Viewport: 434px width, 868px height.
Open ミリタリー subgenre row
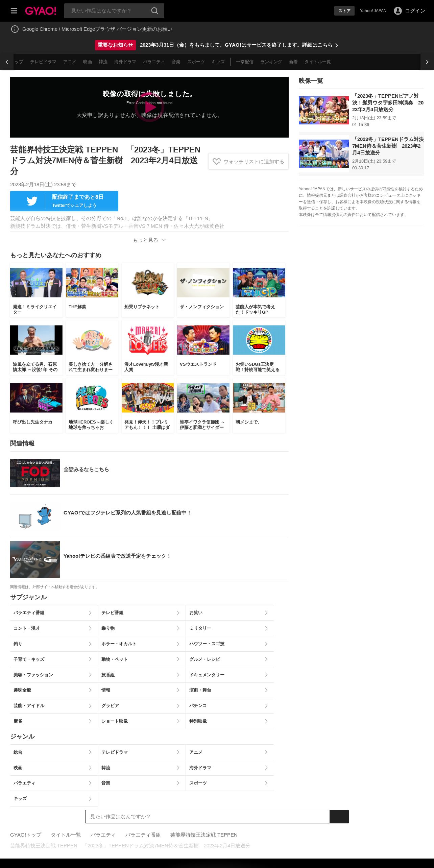click(x=230, y=628)
